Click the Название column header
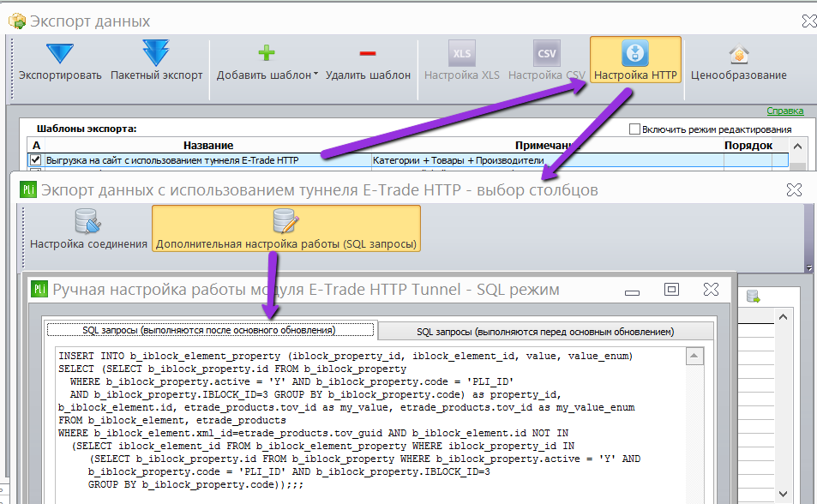The image size is (817, 504). coord(208,146)
